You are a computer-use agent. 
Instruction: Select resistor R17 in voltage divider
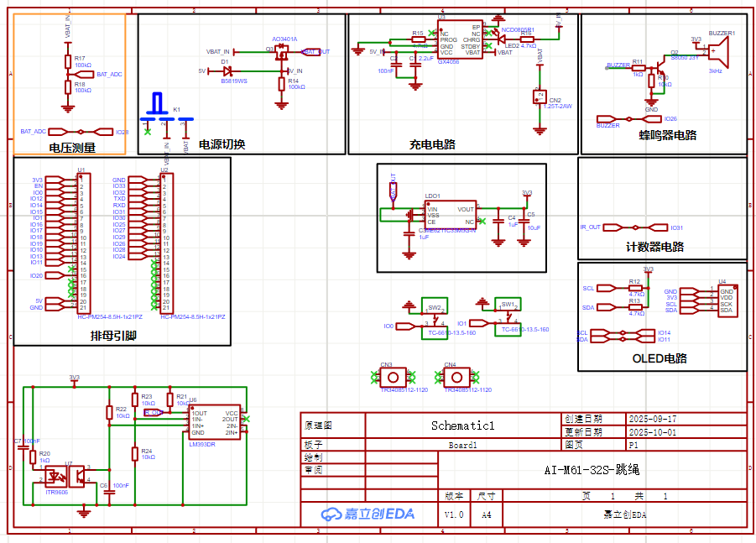coord(68,61)
